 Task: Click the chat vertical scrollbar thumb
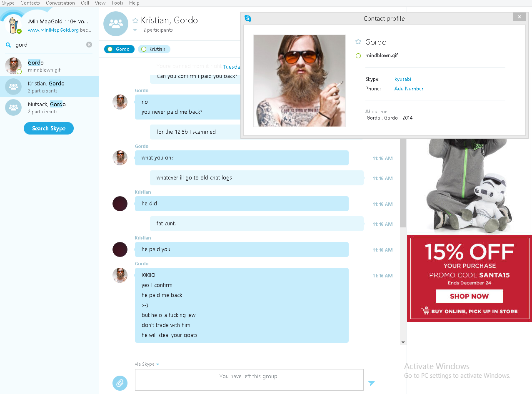point(403,183)
